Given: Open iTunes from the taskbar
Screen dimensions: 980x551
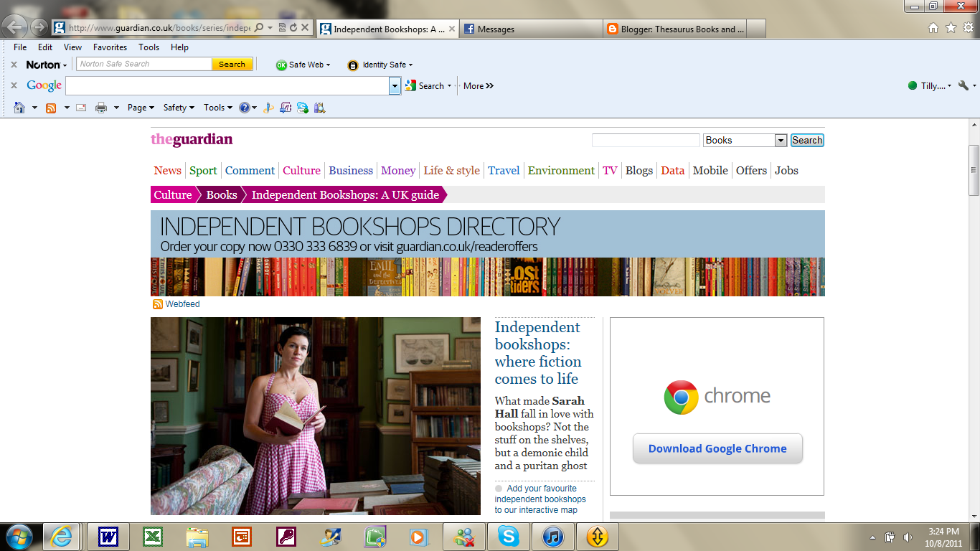Looking at the screenshot, I should (x=553, y=537).
